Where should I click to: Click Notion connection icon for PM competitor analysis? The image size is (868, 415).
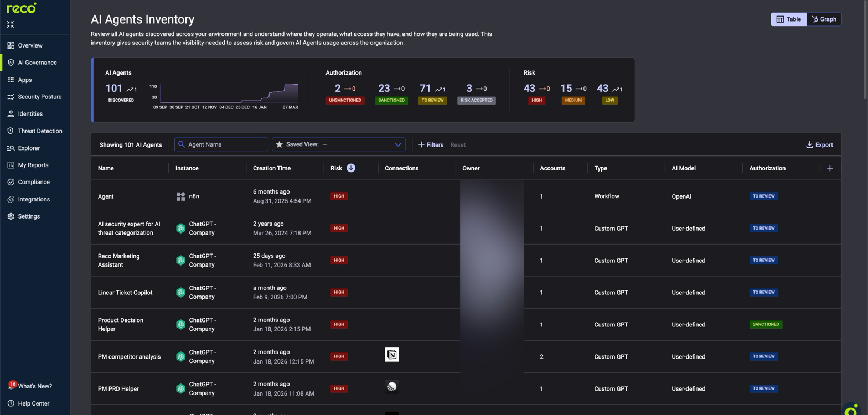pos(392,355)
